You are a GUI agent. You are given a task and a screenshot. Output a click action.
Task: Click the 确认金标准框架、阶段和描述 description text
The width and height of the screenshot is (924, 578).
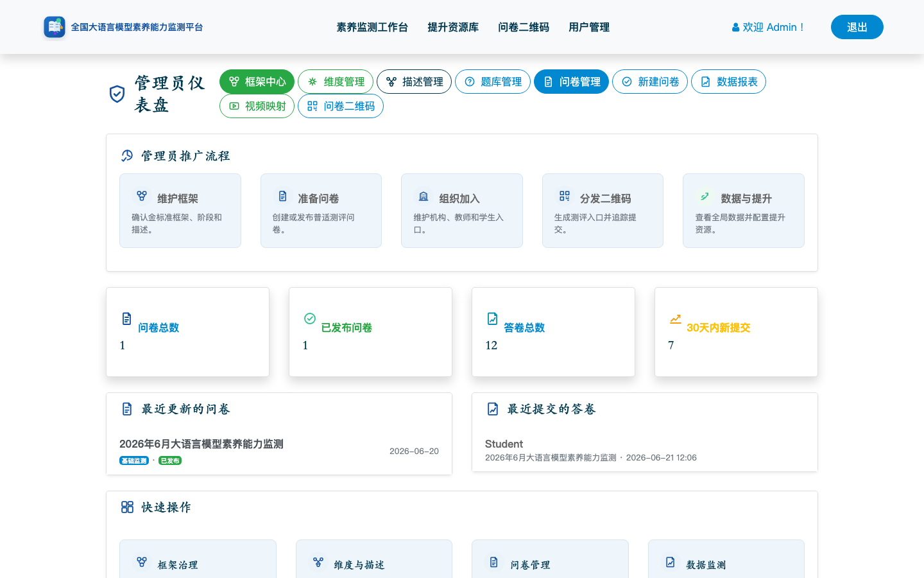176,223
